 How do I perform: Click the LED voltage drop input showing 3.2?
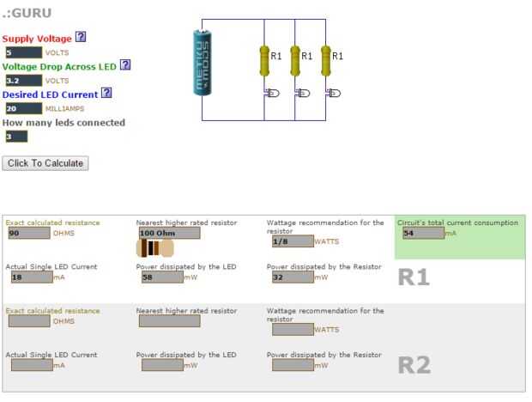point(24,81)
